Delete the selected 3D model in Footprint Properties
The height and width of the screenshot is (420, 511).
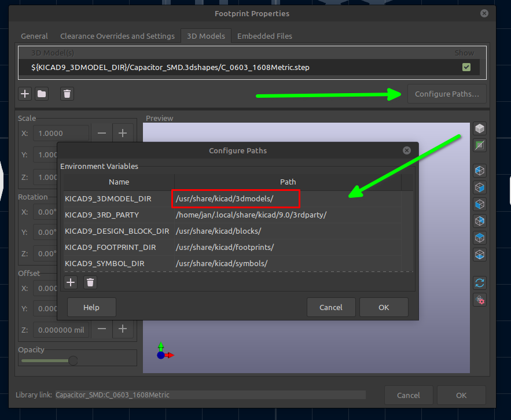(67, 94)
